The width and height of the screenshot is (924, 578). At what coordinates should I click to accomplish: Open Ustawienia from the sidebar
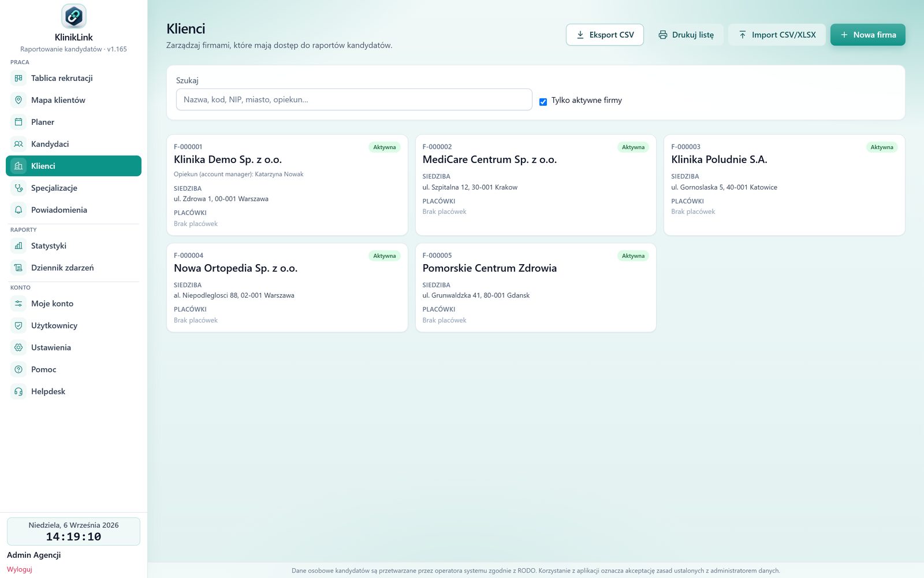click(73, 347)
